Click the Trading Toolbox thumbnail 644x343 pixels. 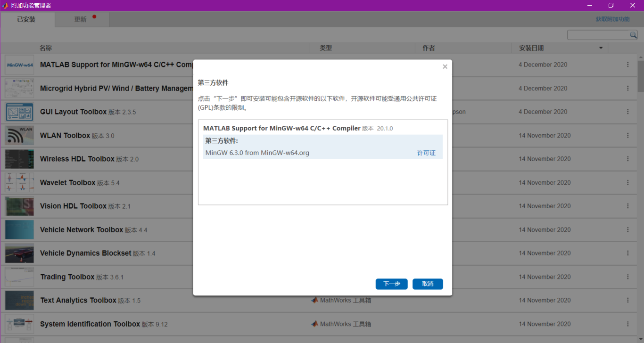(x=19, y=277)
